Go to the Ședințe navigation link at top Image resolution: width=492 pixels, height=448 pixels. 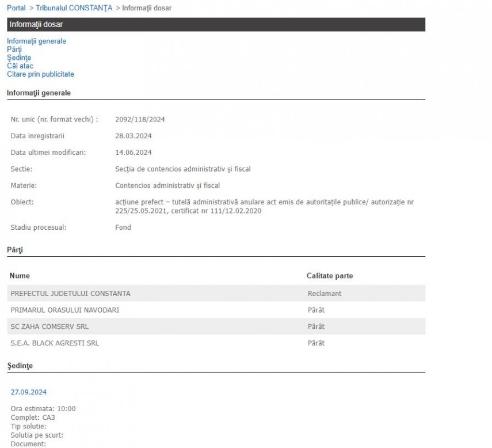pos(19,58)
